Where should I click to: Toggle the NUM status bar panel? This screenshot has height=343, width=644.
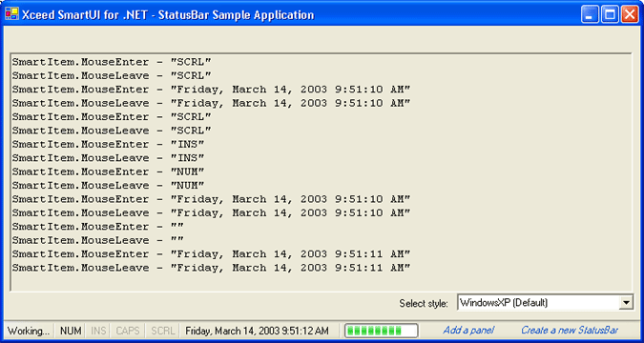[x=71, y=331]
